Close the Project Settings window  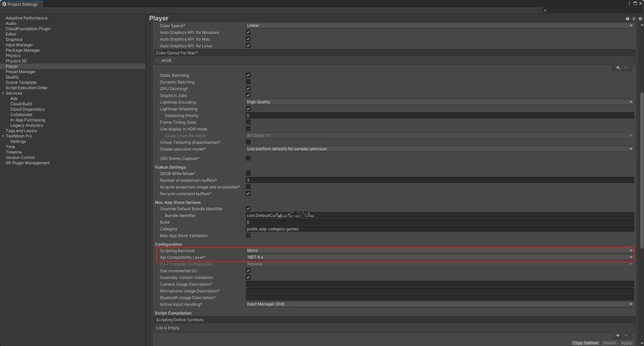(x=641, y=3)
